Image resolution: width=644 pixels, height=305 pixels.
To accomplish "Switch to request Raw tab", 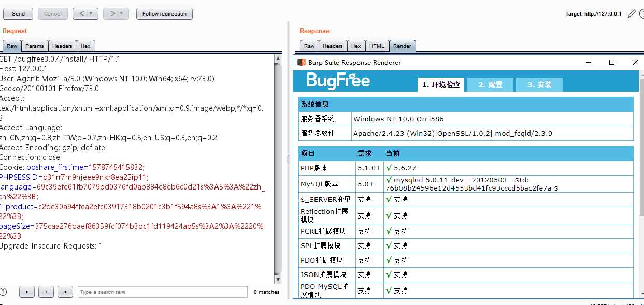I will [12, 46].
